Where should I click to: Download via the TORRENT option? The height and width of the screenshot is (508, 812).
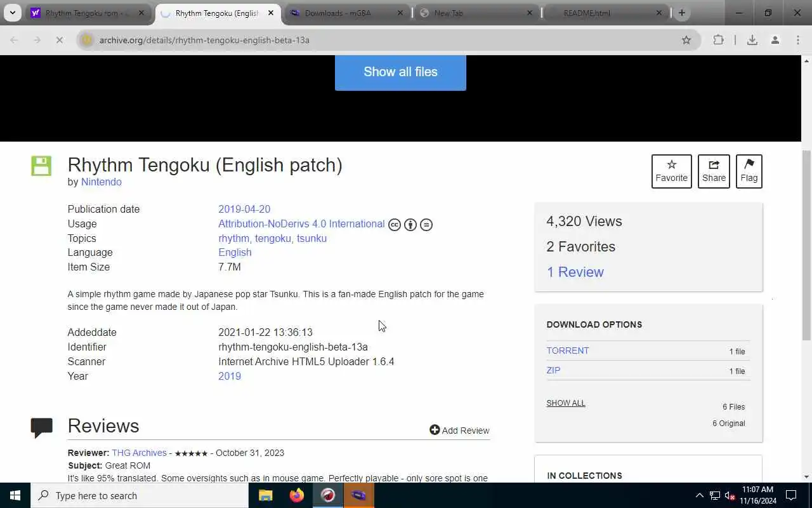568,351
